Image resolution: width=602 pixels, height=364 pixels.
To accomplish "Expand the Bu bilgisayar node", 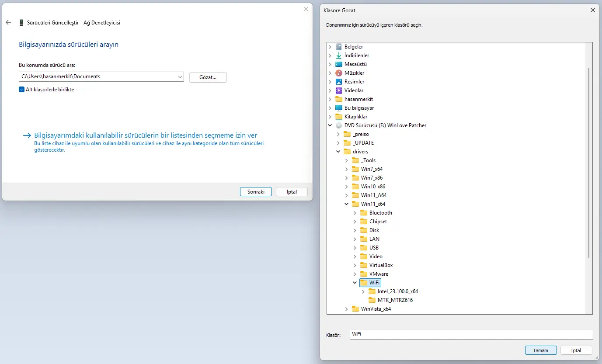I will click(330, 108).
